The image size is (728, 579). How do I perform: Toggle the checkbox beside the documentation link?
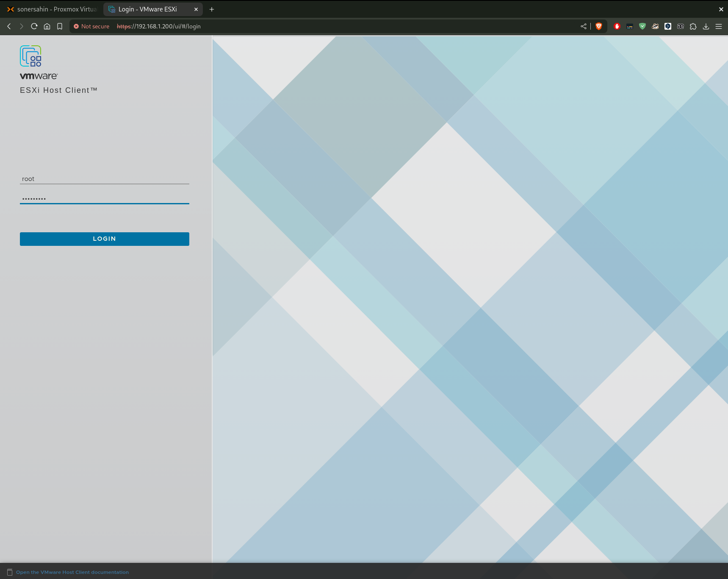[x=10, y=572]
